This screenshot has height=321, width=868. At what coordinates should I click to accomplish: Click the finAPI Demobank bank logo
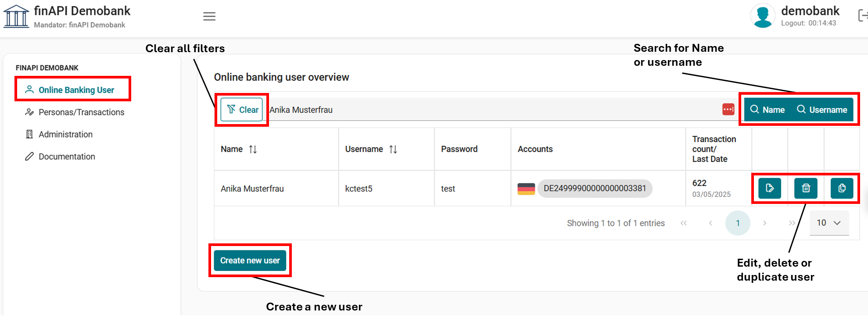16,16
